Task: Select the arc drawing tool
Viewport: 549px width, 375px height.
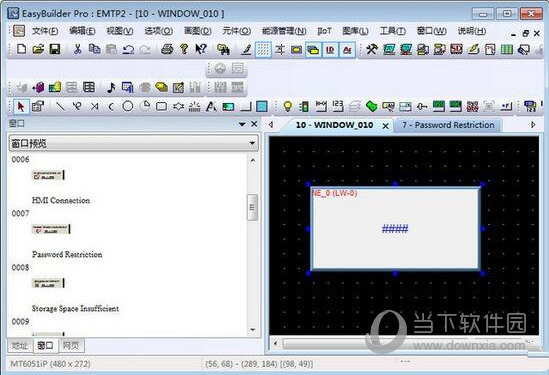Action: coord(111,106)
